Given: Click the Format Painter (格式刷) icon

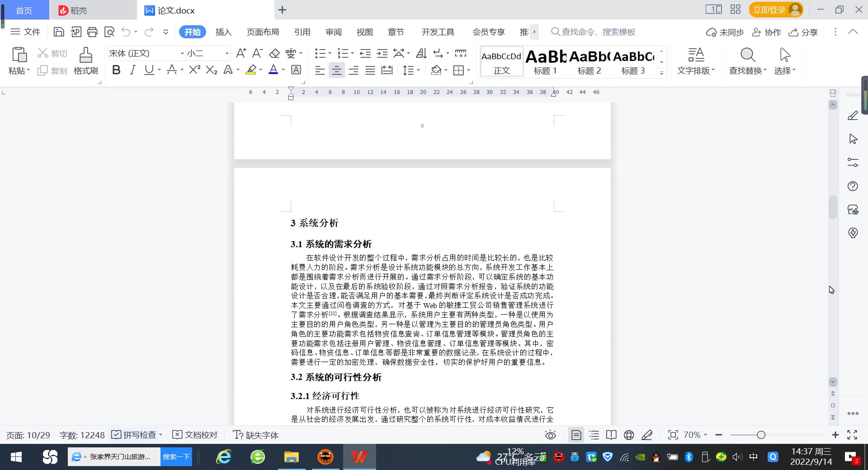Looking at the screenshot, I should click(x=85, y=61).
